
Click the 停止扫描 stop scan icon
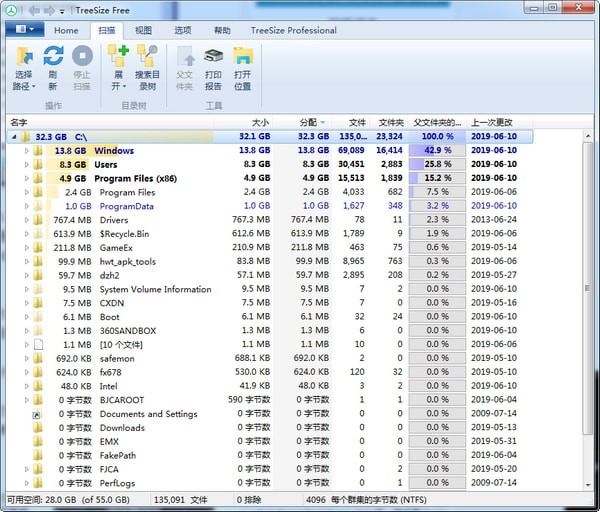coord(83,56)
